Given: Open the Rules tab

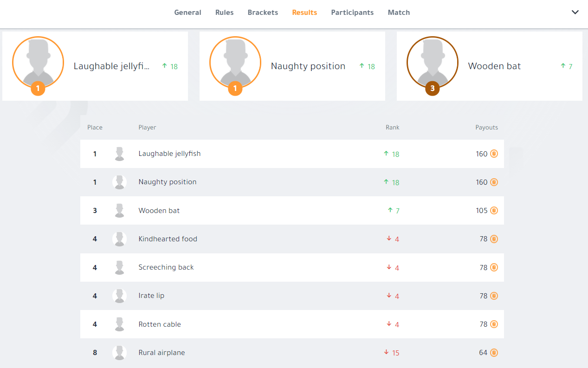Looking at the screenshot, I should pos(224,13).
